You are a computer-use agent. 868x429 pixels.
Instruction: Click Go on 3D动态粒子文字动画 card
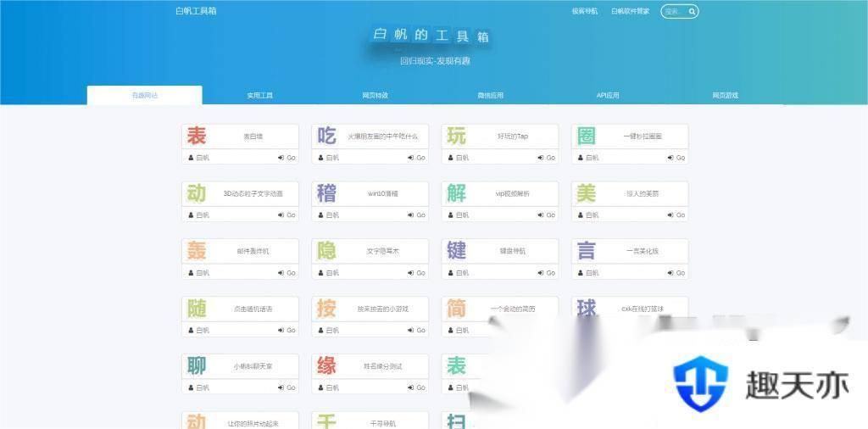287,215
